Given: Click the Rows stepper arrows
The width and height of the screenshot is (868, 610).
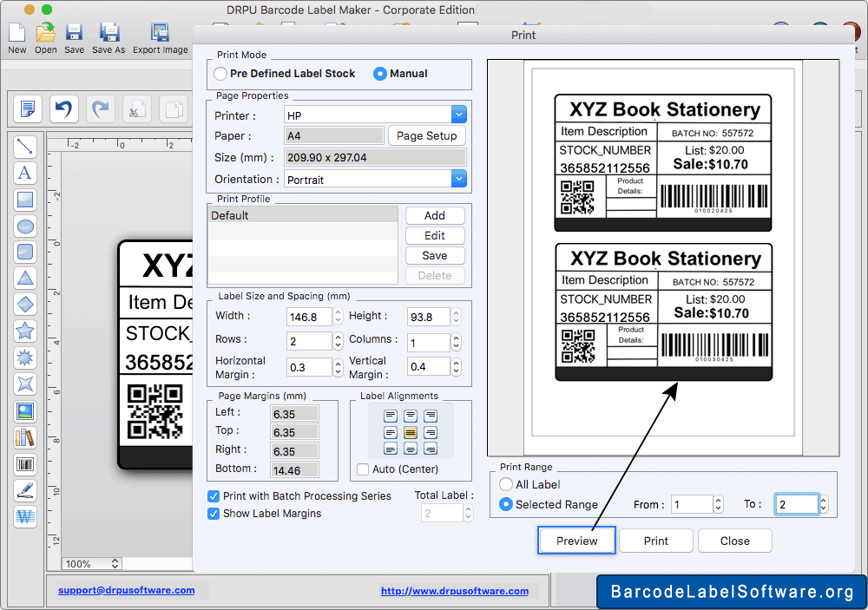Looking at the screenshot, I should click(x=338, y=341).
